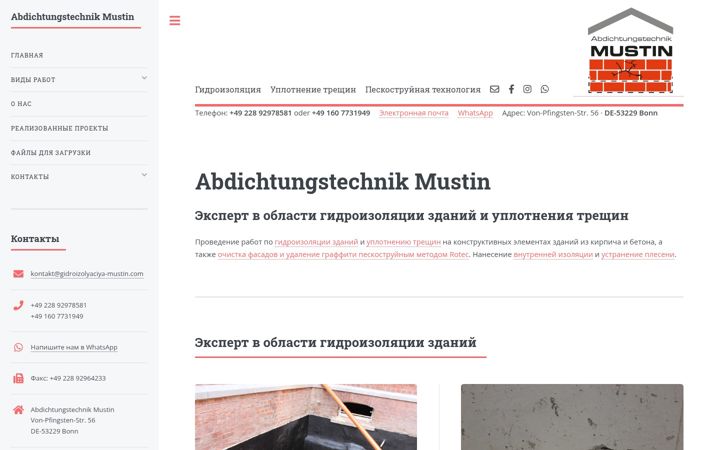
Task: Open the envelope email icon in top navigation
Action: [x=494, y=89]
